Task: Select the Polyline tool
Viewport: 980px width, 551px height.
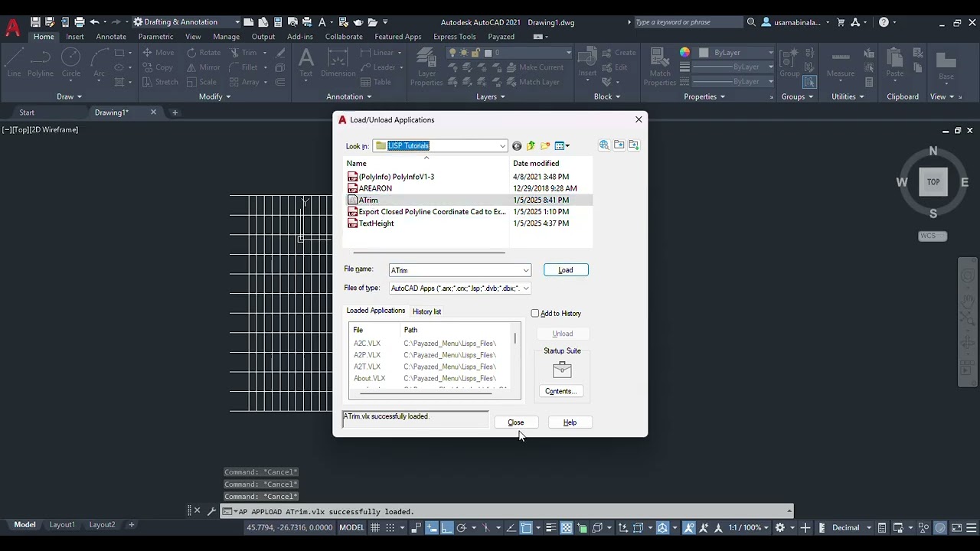Action: (41, 62)
